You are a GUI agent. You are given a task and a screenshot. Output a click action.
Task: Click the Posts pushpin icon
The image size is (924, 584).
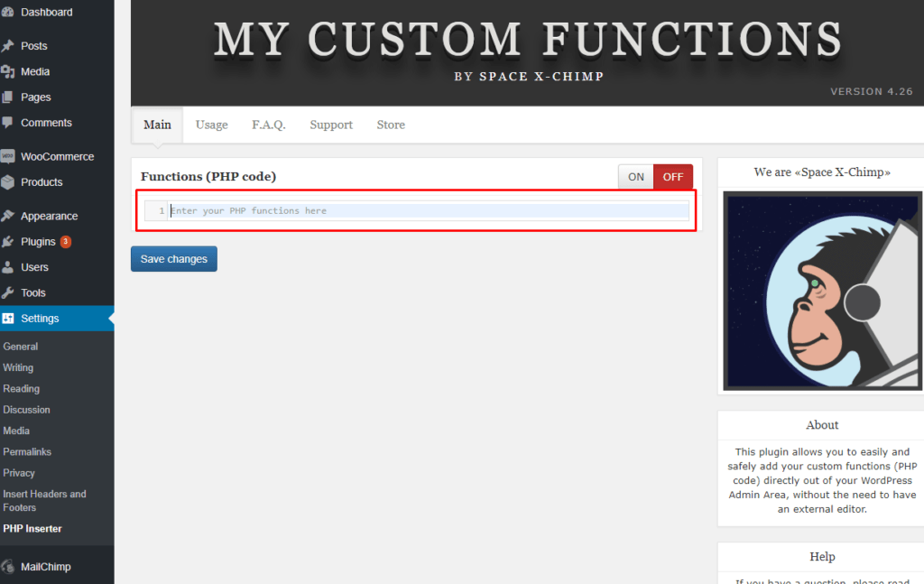tap(8, 46)
